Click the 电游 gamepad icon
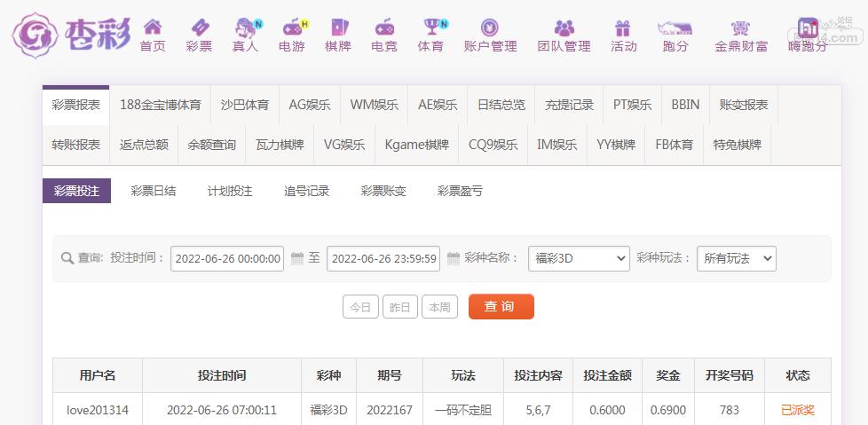This screenshot has height=425, width=868. (x=292, y=28)
